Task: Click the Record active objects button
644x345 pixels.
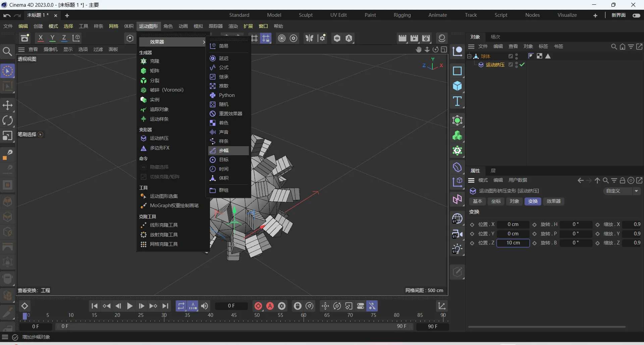Action: coord(258,306)
